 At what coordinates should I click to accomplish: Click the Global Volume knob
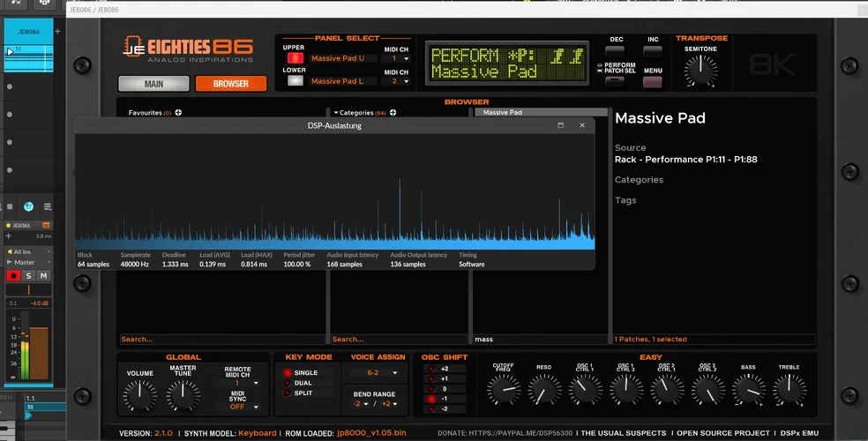139,395
